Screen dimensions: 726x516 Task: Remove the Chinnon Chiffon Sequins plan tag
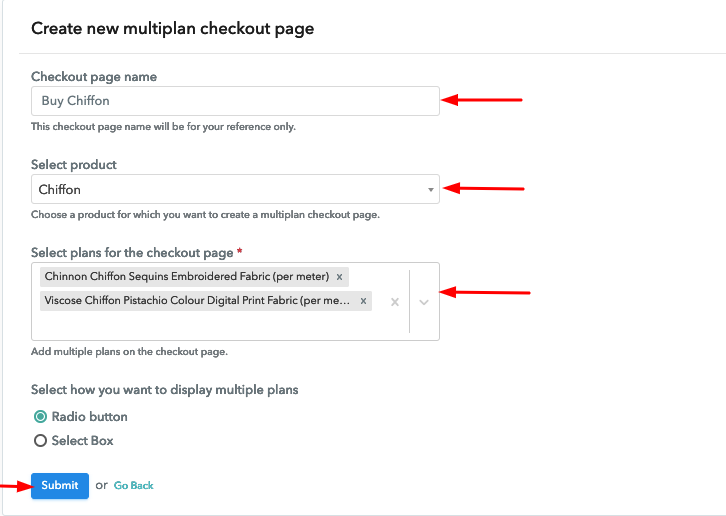pyautogui.click(x=339, y=277)
